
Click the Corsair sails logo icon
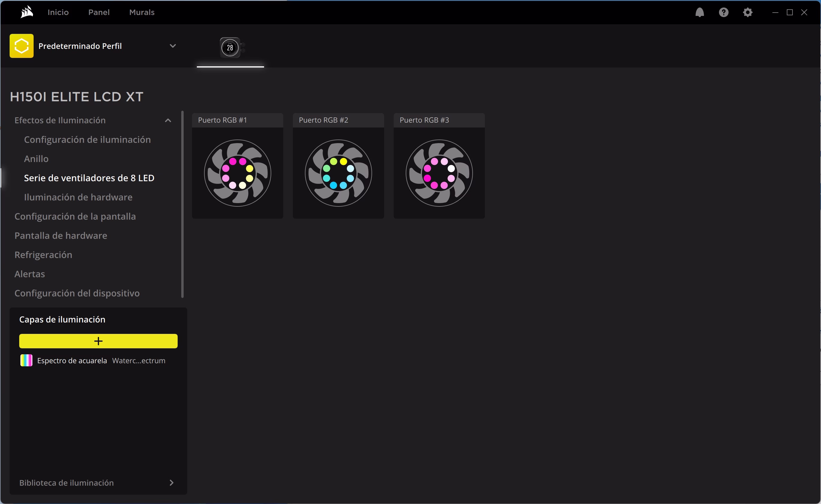27,12
